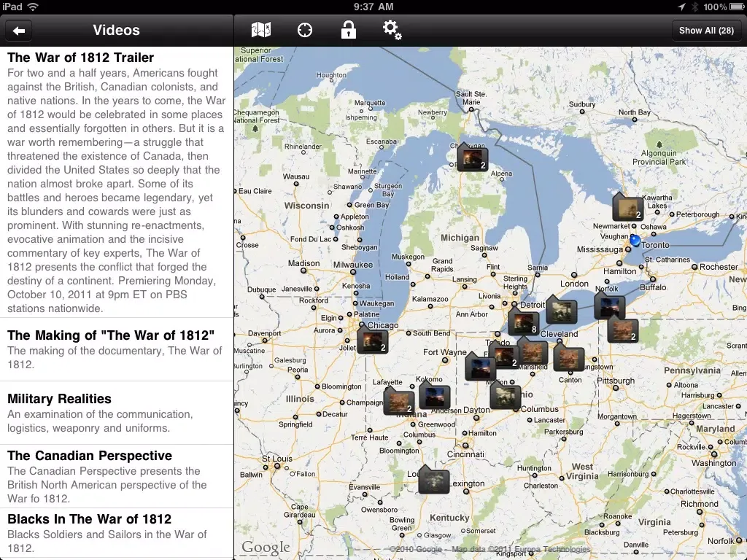
Task: Tap the marker southeast of Fort Wayne
Action: (x=480, y=367)
